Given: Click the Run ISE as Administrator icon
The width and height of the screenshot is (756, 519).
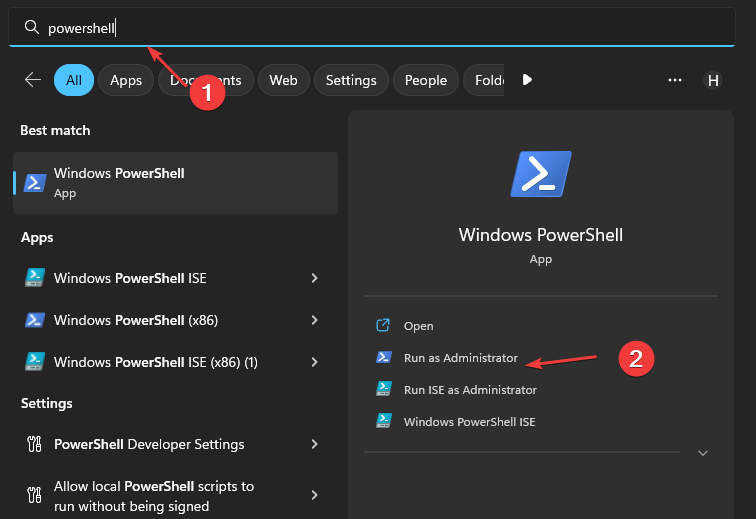Looking at the screenshot, I should point(384,389).
